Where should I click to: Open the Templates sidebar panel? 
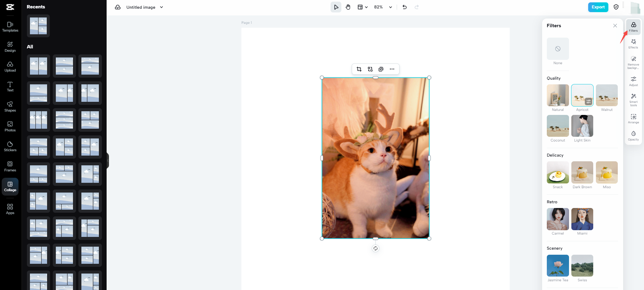pyautogui.click(x=10, y=27)
